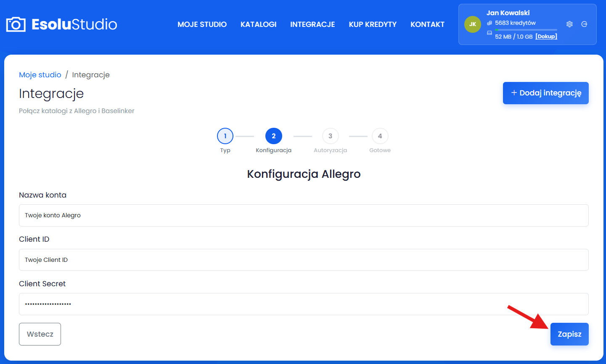Open MOJE STUDIO menu
This screenshot has height=364, width=606.
coord(202,24)
